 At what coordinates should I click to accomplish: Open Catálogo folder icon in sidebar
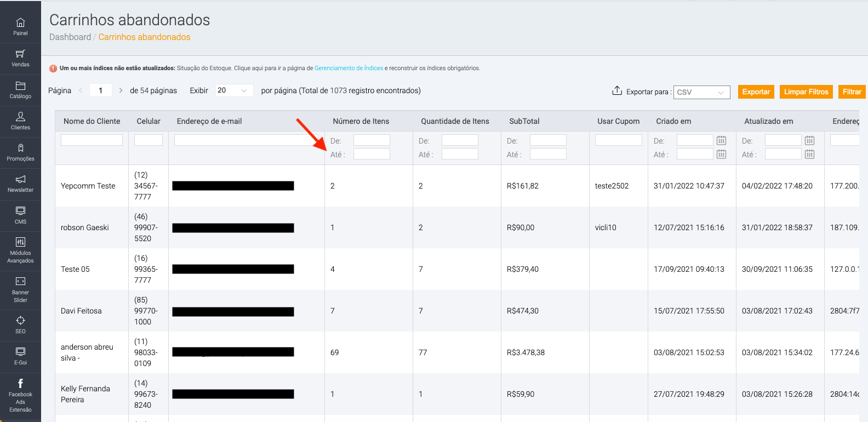click(20, 85)
